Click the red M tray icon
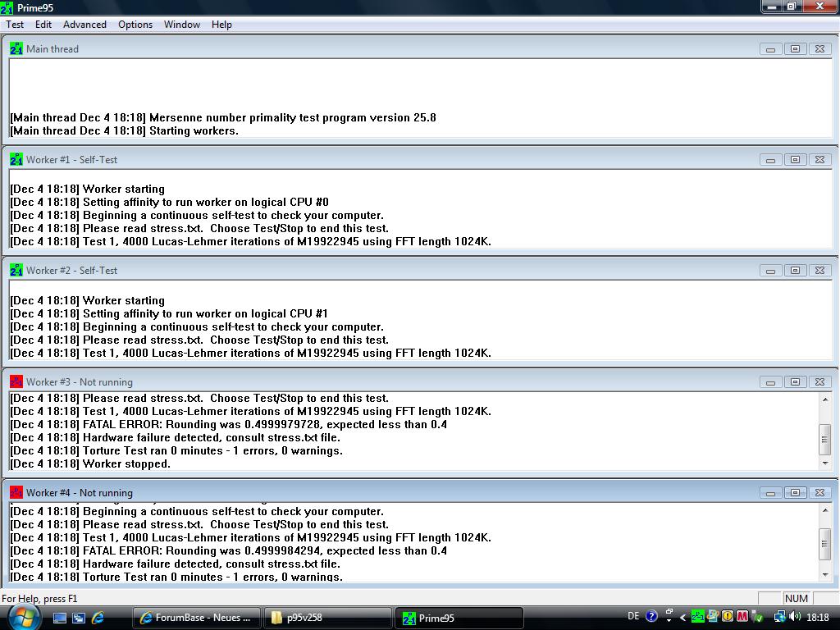This screenshot has width=840, height=630. (742, 617)
